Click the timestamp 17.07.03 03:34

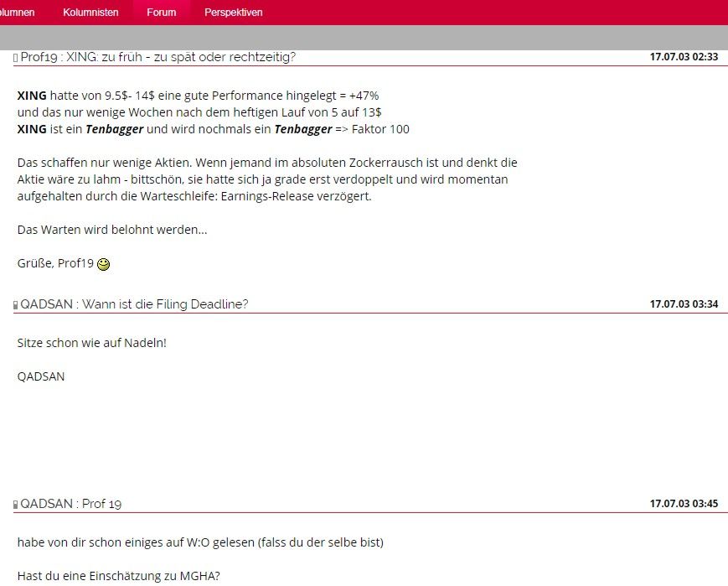pyautogui.click(x=684, y=304)
